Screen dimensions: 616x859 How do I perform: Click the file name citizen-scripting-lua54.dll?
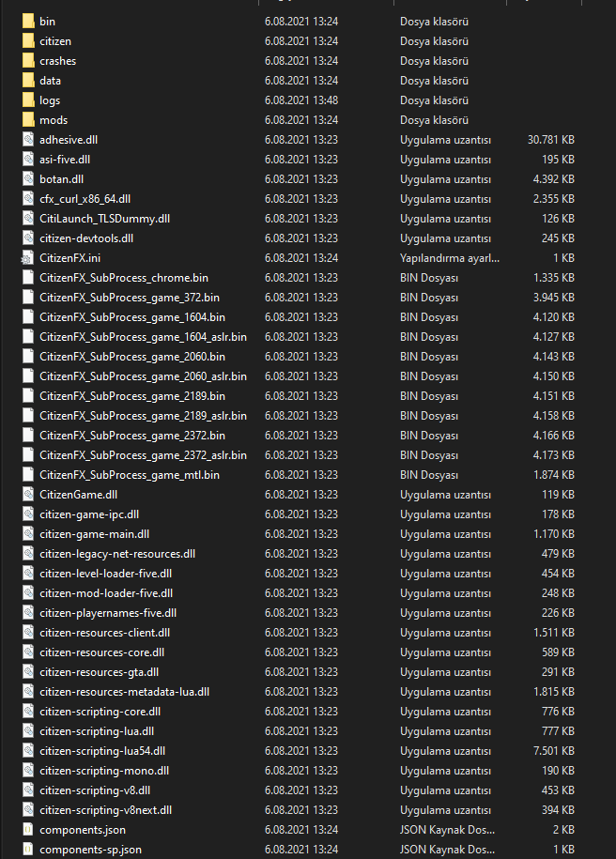[x=102, y=751]
